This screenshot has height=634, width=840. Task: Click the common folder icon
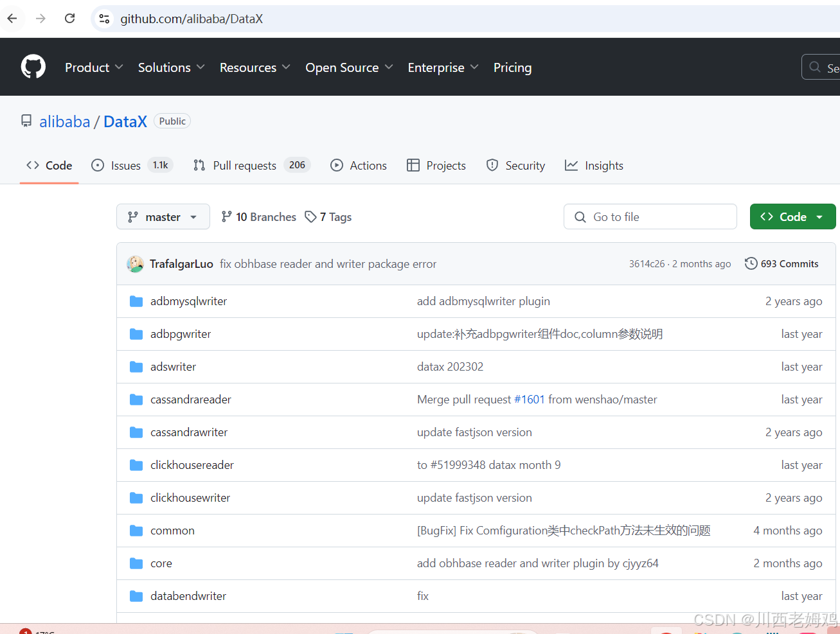(x=136, y=531)
